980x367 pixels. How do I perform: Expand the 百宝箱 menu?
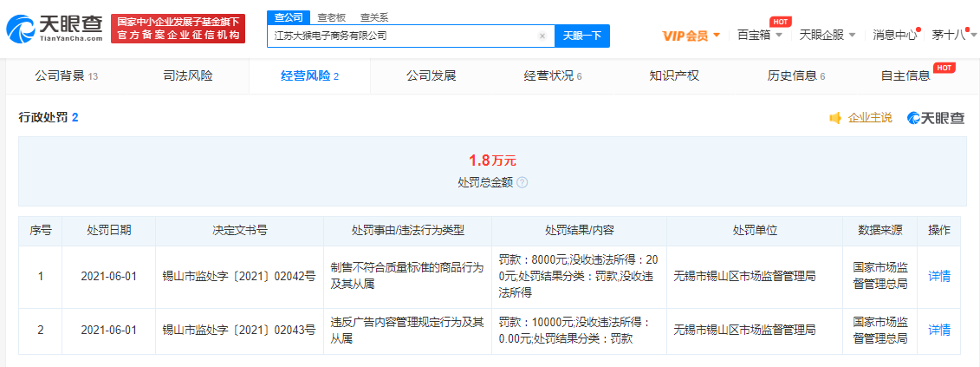pyautogui.click(x=760, y=36)
